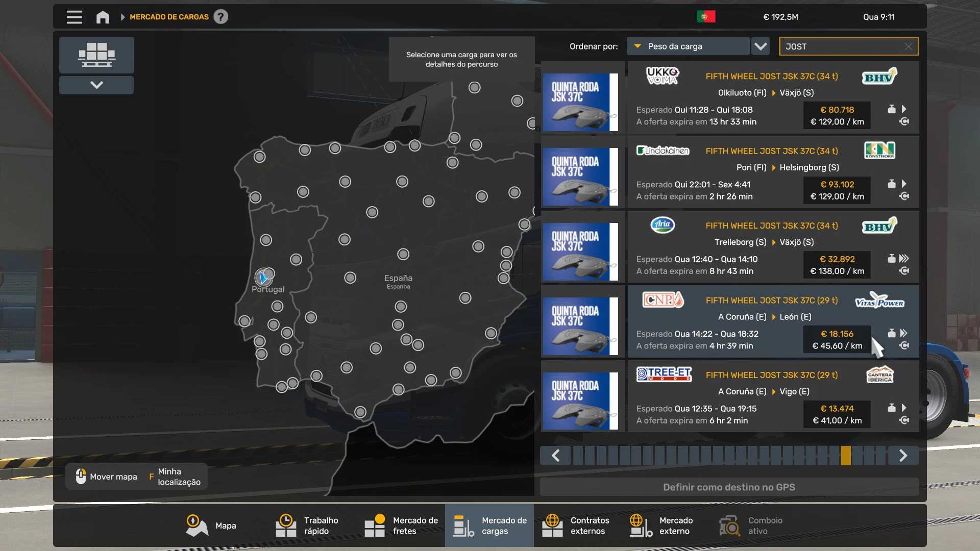Click player location marker near Portugal

pos(263,278)
